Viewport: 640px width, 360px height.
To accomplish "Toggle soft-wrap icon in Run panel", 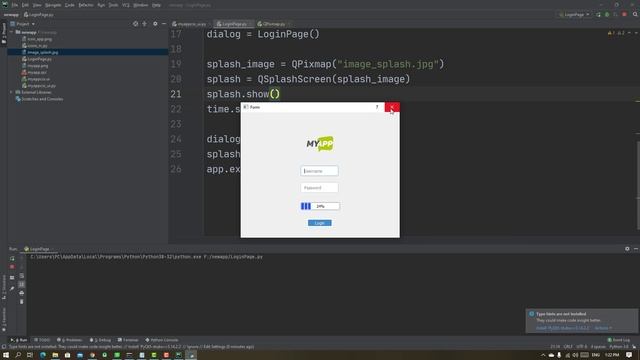I will pyautogui.click(x=22, y=276).
